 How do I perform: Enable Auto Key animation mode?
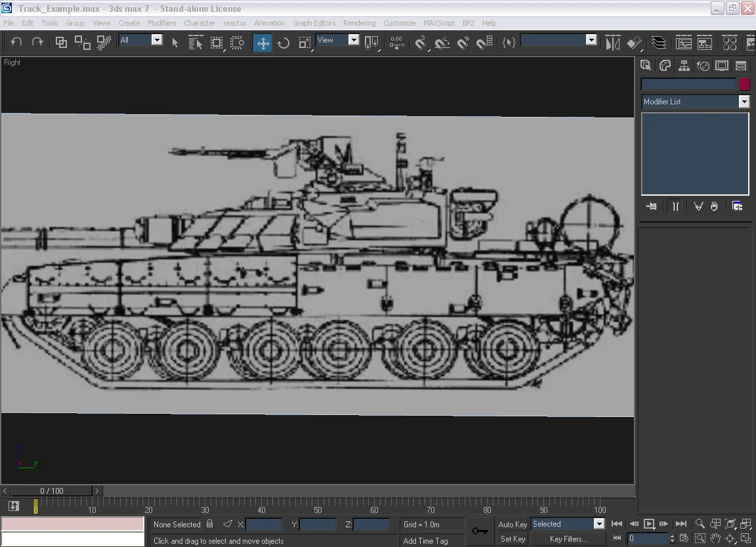(511, 523)
